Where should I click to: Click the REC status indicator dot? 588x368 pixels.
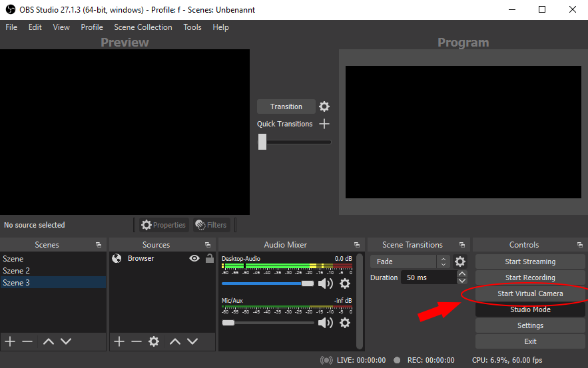click(397, 360)
